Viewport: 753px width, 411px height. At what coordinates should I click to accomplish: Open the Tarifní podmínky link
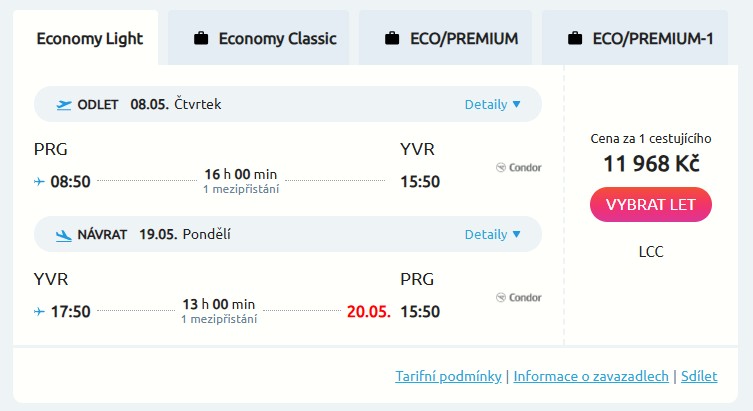point(448,376)
